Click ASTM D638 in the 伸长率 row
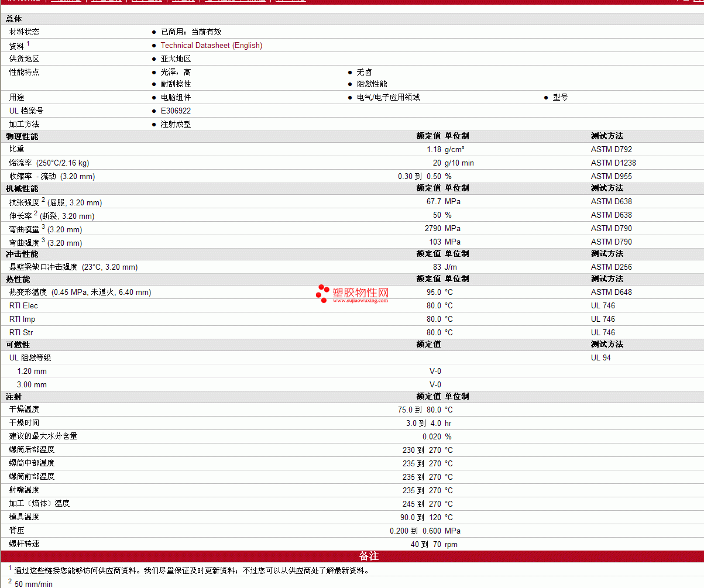Screen dimensions: 704x588 612,215
